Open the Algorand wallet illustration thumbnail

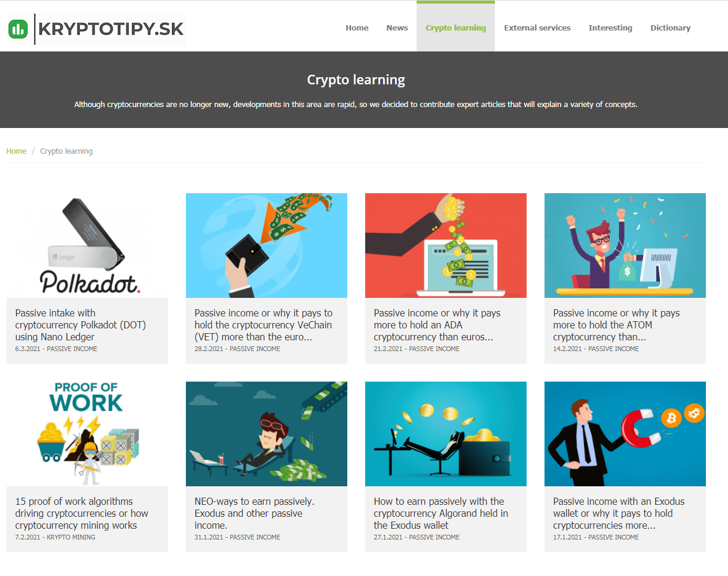click(x=446, y=434)
